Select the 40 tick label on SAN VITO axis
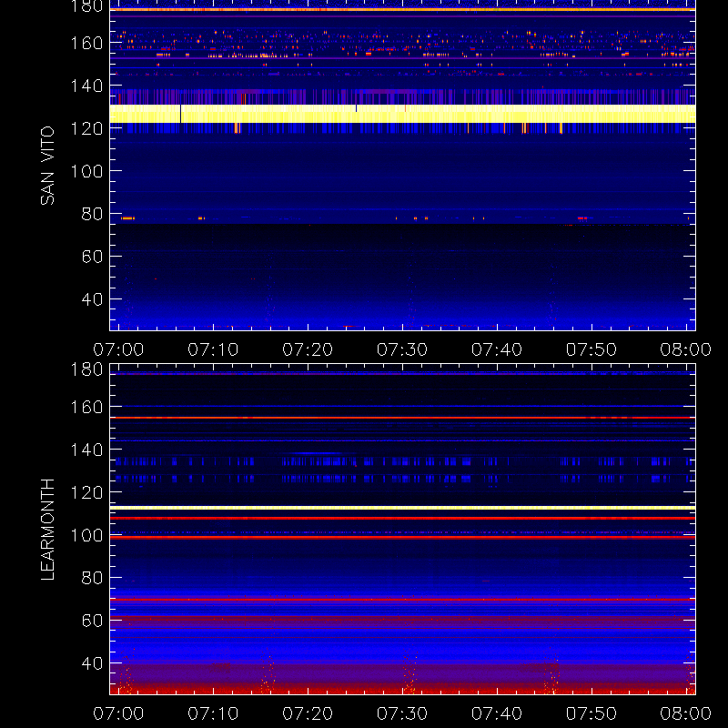 [x=92, y=299]
